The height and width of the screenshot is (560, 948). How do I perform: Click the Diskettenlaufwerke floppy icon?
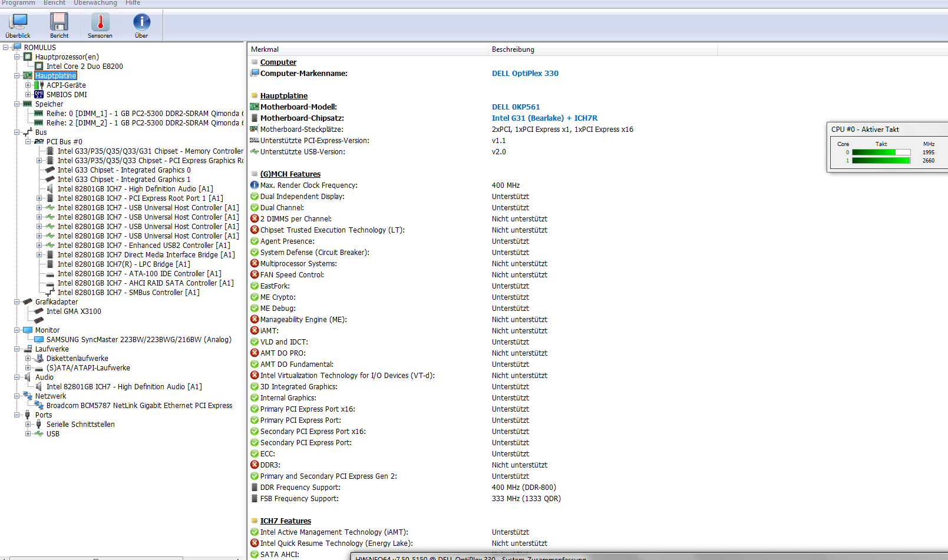coord(39,358)
